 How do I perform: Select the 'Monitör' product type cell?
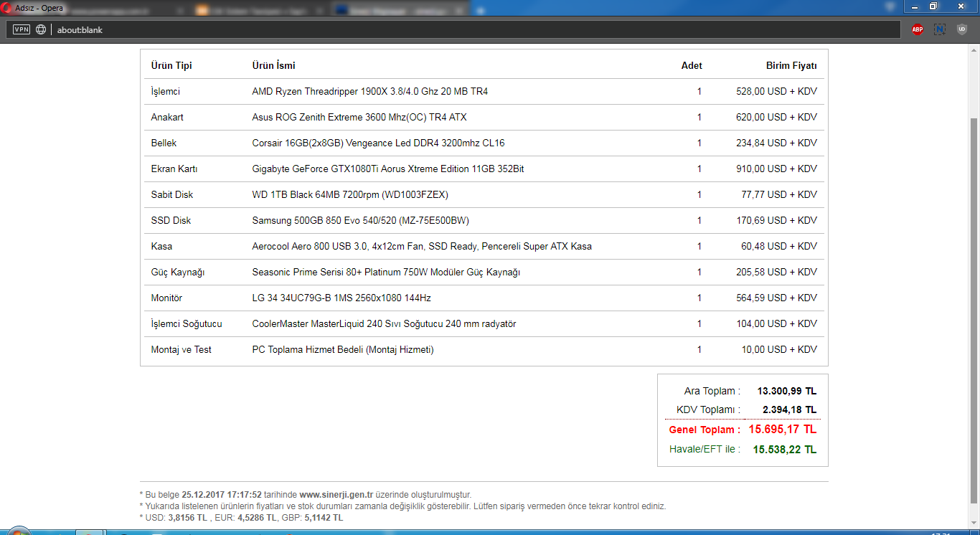(166, 298)
